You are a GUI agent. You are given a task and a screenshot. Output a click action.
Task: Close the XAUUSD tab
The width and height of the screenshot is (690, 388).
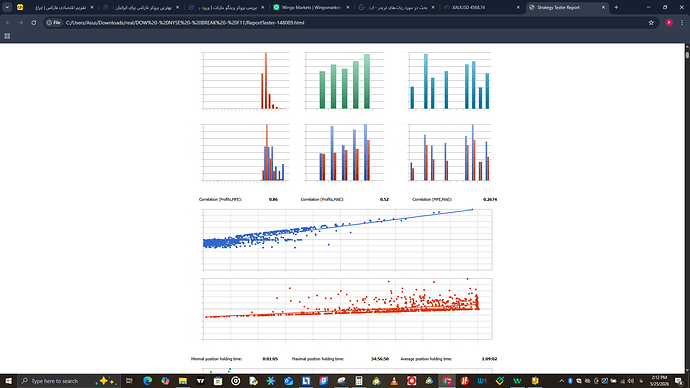click(x=518, y=7)
